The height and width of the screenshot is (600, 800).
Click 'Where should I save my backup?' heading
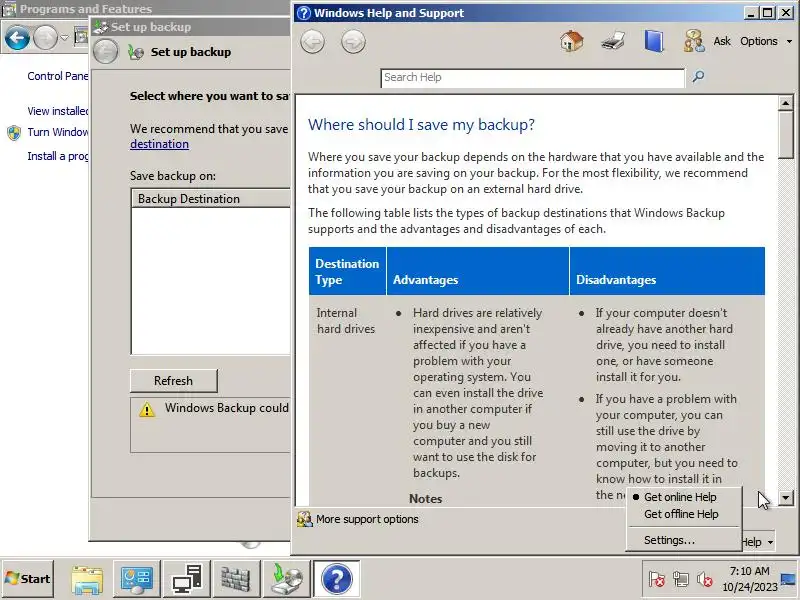click(421, 124)
